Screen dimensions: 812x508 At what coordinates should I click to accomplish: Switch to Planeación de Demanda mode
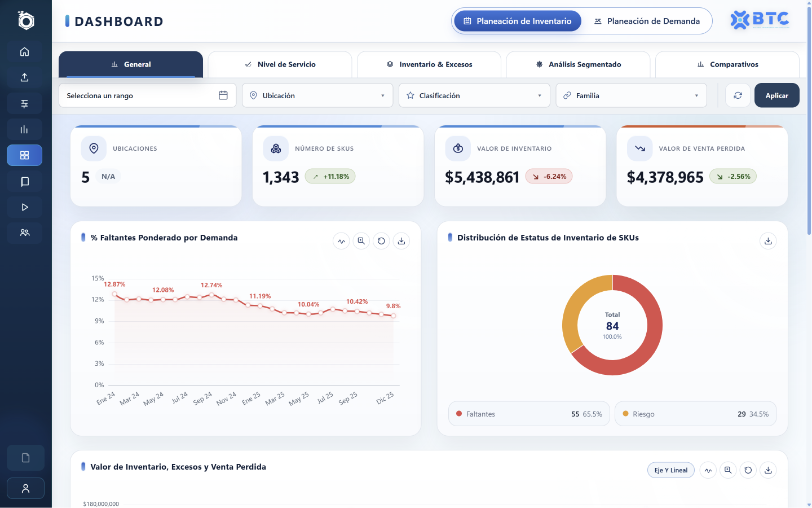pos(647,21)
